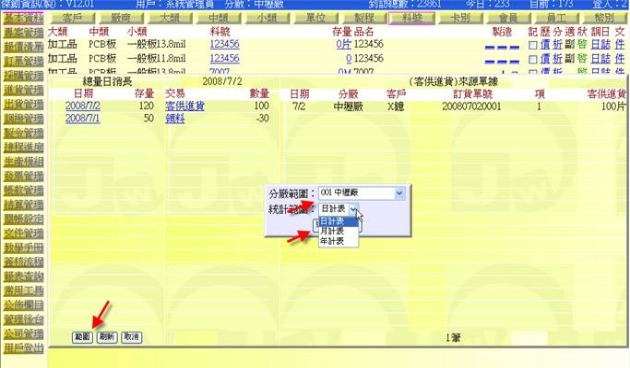Open 用戶登出 in the left sidebar
Screen dimensions: 630x368
point(24,348)
